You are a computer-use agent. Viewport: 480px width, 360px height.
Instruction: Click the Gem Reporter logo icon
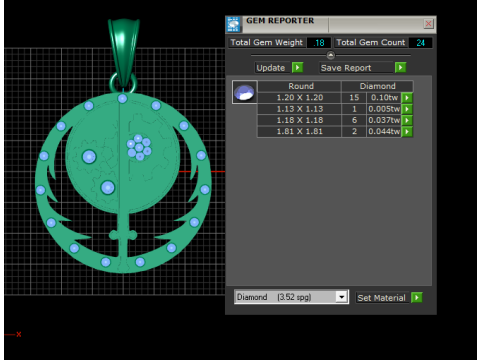233,24
